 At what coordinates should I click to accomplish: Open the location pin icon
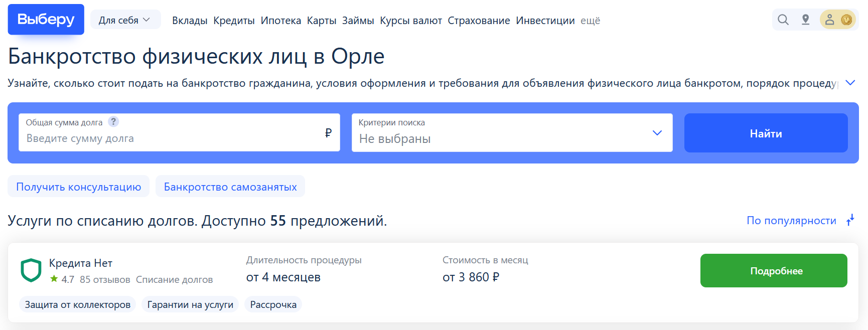pyautogui.click(x=805, y=20)
